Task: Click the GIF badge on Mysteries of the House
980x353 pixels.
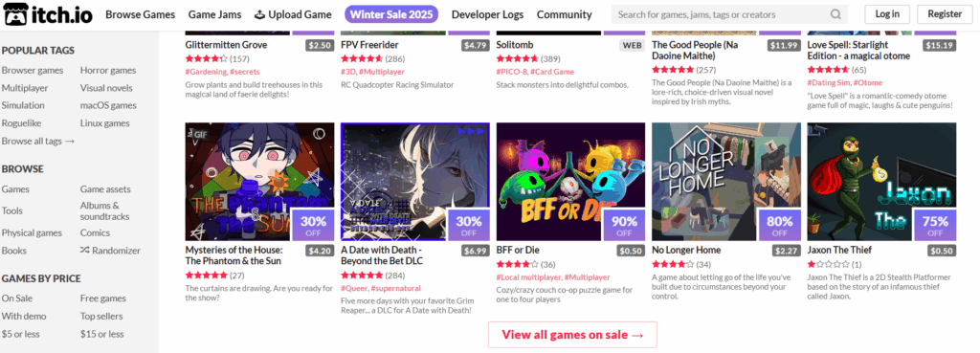Action: (201, 134)
